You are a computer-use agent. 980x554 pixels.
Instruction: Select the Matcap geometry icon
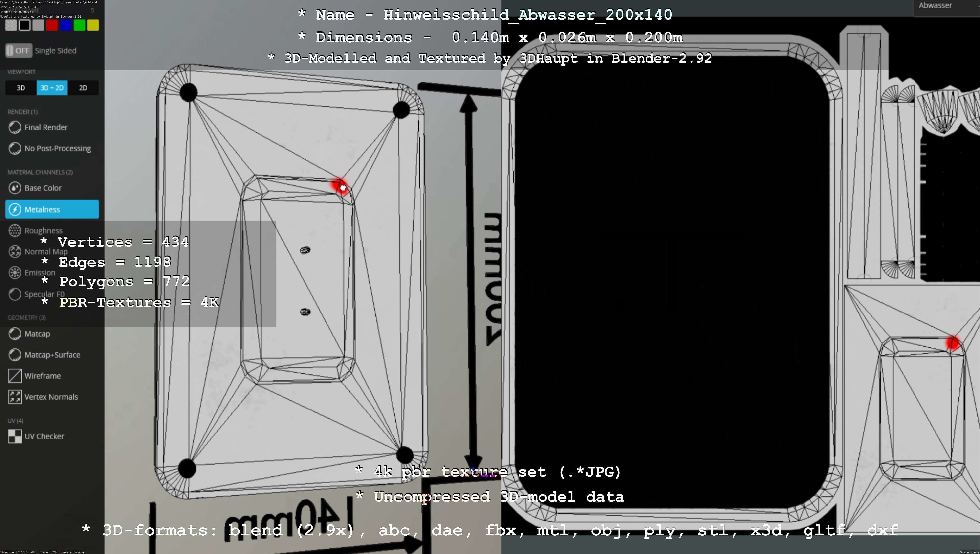point(15,334)
